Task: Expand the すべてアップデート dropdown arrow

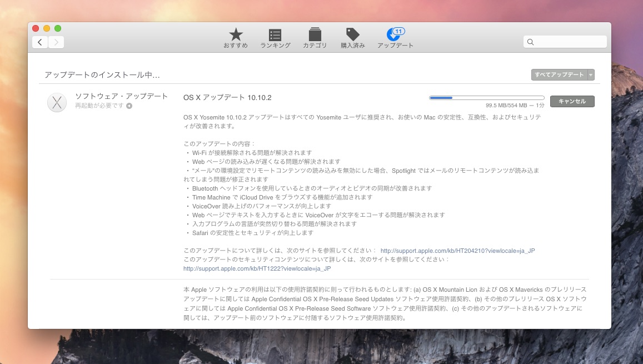Action: tap(591, 74)
